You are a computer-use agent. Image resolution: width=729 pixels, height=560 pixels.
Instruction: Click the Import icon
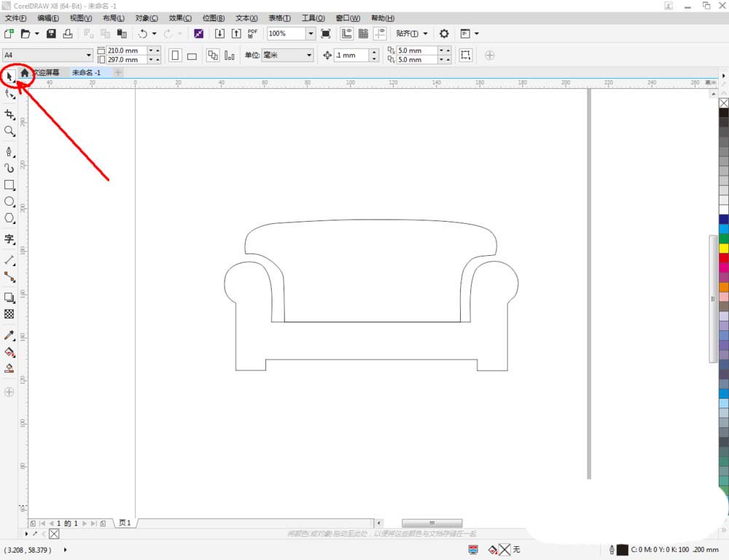[x=219, y=34]
